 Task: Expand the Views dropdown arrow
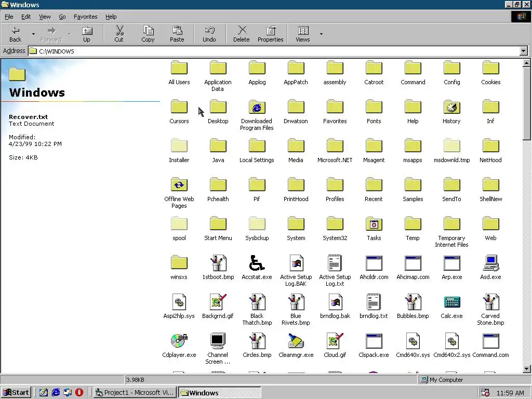pyautogui.click(x=321, y=34)
